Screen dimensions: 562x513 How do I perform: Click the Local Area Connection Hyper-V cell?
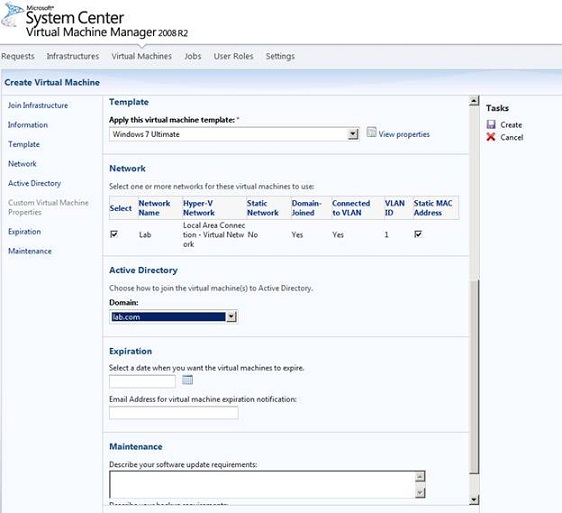[214, 235]
